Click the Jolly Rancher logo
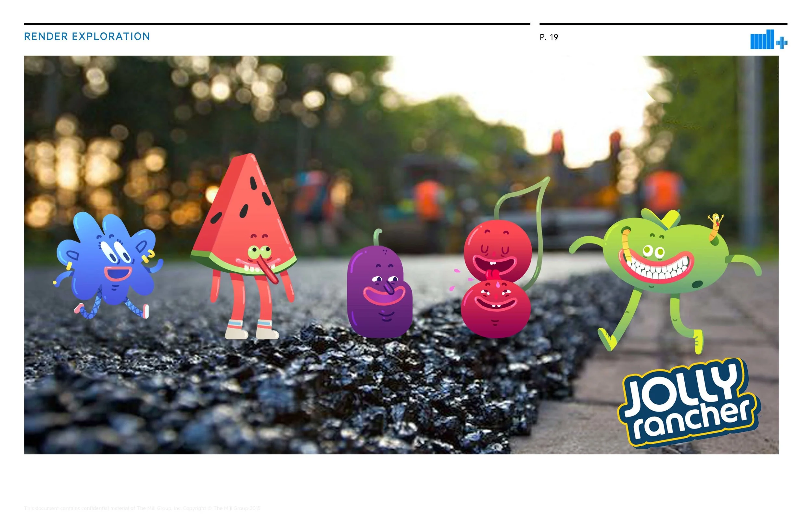The width and height of the screenshot is (812, 526). 689,403
